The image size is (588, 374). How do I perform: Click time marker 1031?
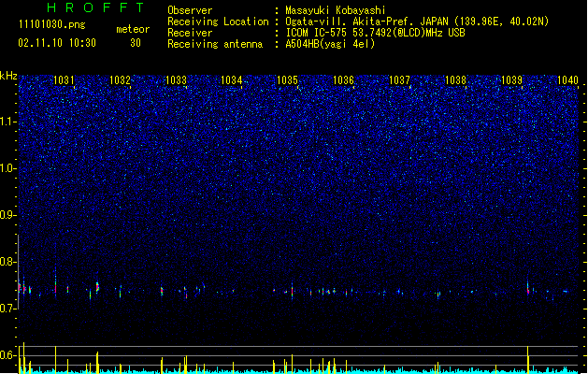click(x=64, y=80)
